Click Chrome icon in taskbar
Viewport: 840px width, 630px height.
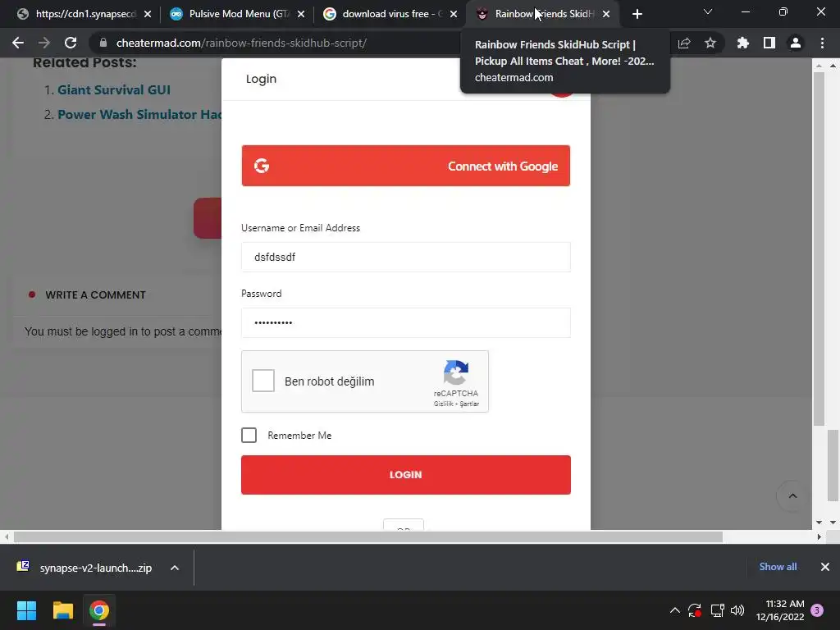pyautogui.click(x=99, y=610)
